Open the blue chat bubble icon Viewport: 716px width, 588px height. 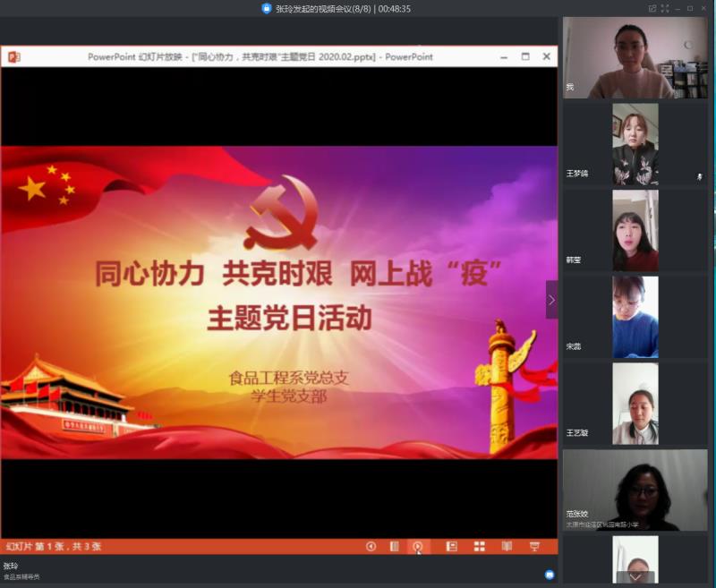[550, 574]
